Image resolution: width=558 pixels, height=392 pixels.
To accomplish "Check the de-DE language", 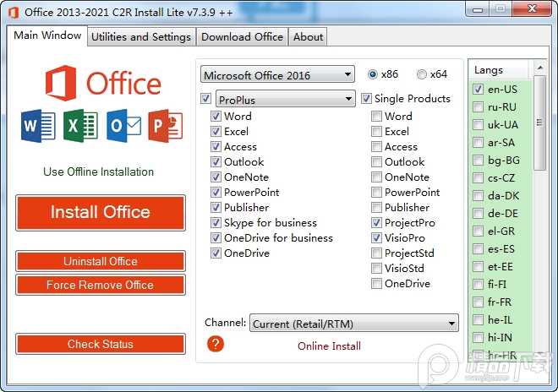I will (x=478, y=214).
